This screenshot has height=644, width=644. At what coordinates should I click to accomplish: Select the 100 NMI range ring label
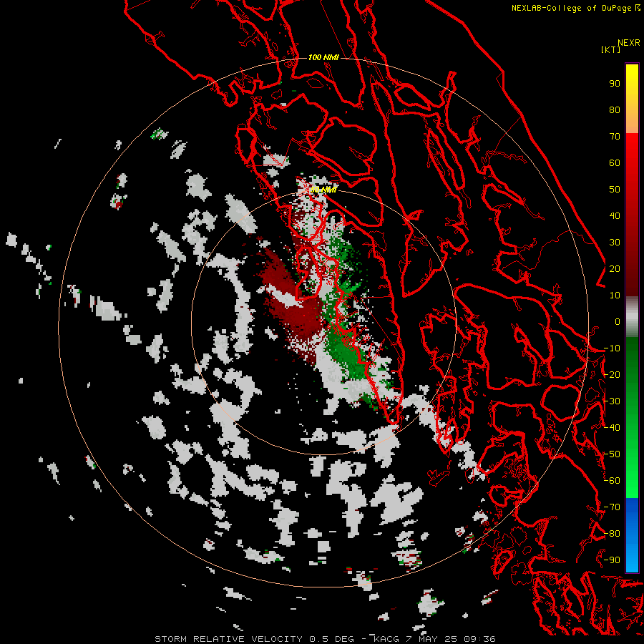(x=323, y=57)
